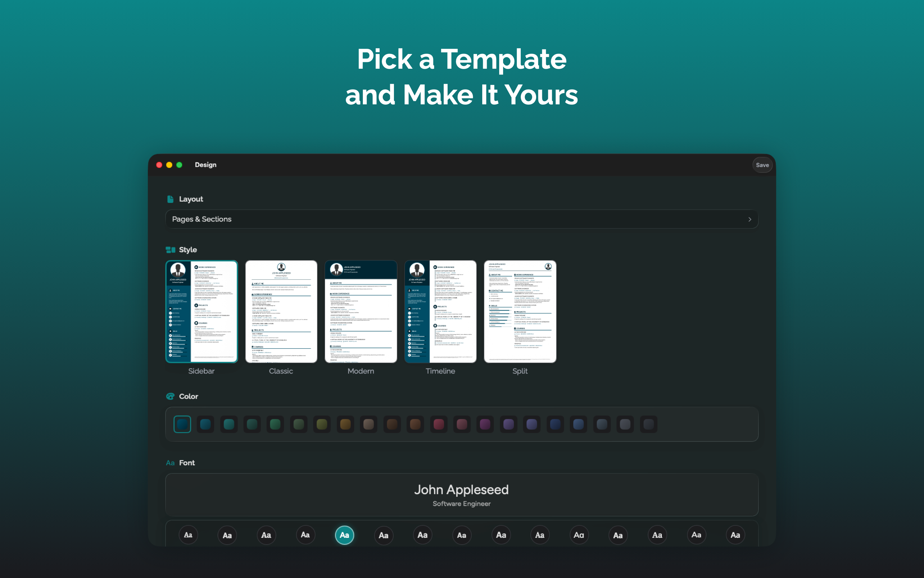Click the Color palette icon

click(x=170, y=397)
